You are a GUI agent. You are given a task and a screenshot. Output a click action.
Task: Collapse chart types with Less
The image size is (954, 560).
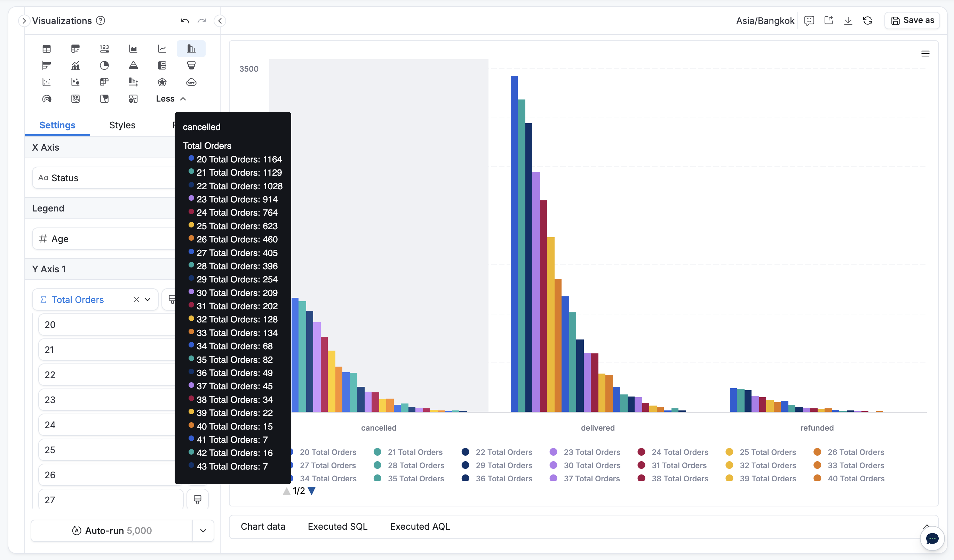click(171, 99)
